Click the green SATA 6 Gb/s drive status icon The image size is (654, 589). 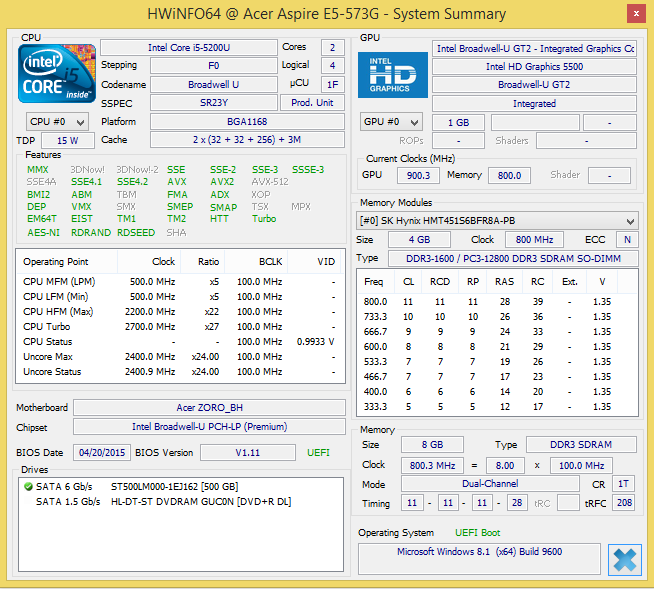click(x=28, y=486)
